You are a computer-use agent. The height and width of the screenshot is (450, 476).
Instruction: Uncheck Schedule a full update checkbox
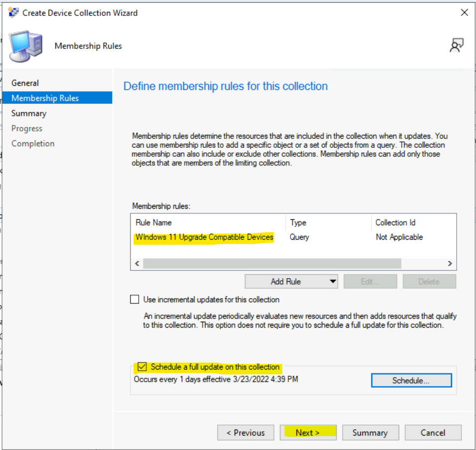click(142, 367)
